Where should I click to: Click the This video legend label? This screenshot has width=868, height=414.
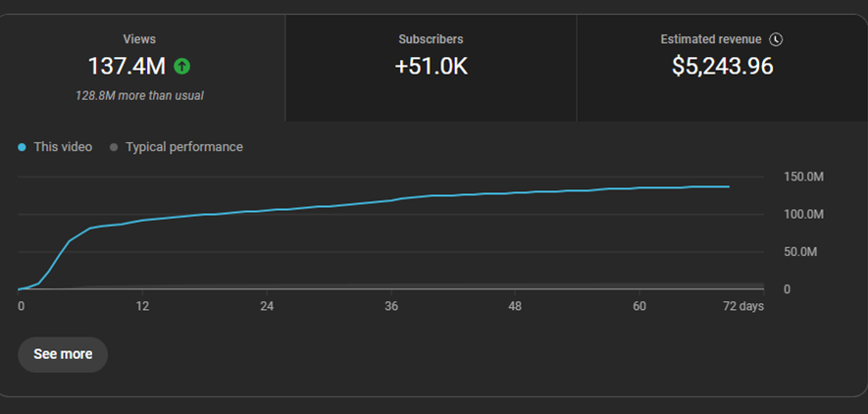click(63, 147)
